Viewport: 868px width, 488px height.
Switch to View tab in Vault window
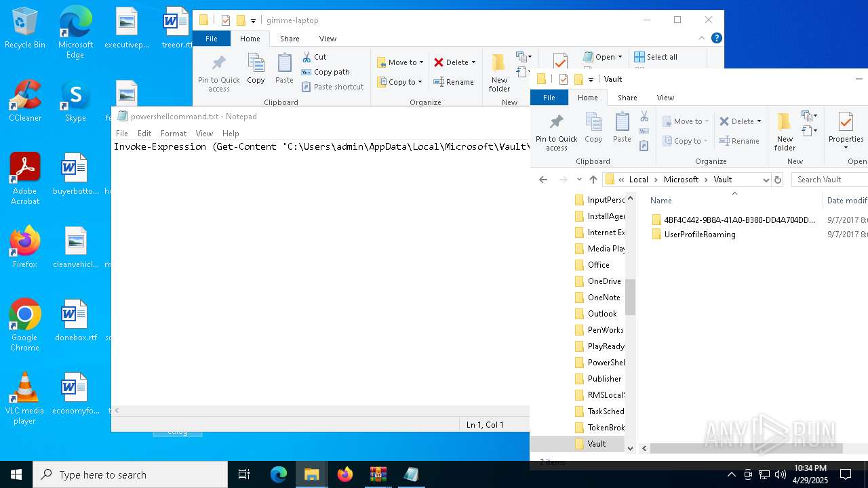(665, 98)
